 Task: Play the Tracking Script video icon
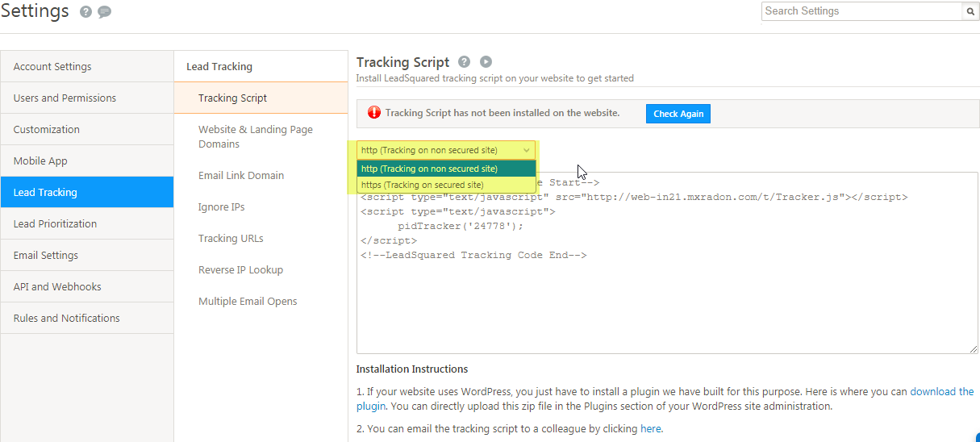pyautogui.click(x=486, y=62)
